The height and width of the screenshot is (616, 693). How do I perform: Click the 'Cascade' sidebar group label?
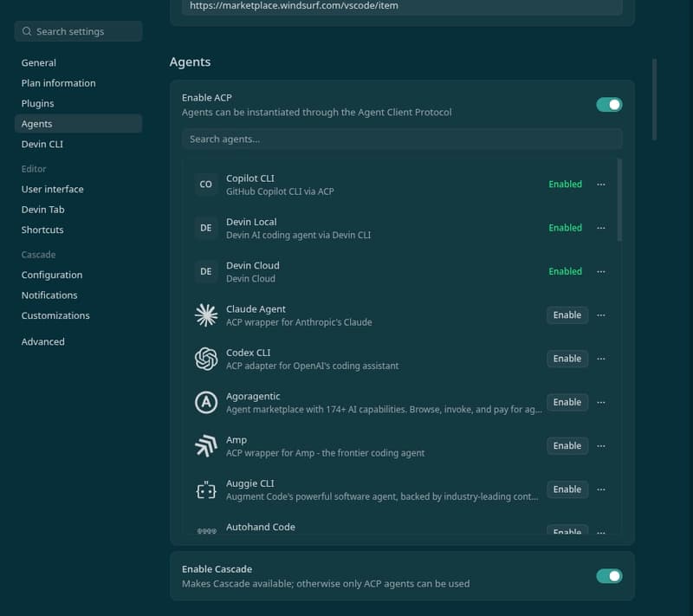(38, 255)
